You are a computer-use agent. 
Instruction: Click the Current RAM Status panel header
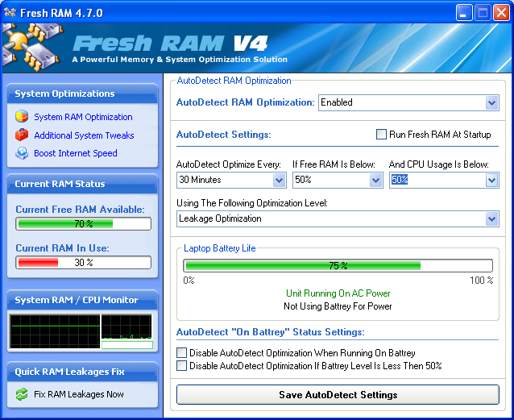[82, 184]
